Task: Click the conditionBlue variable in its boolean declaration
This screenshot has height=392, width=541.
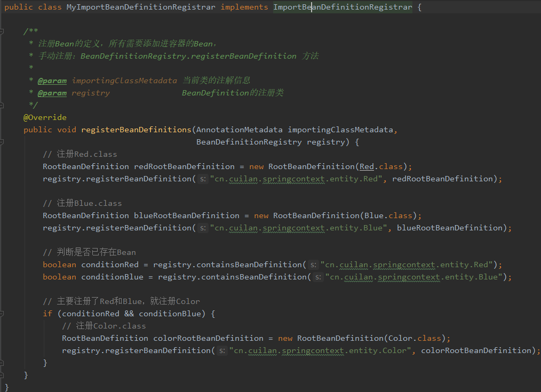Action: tap(113, 277)
